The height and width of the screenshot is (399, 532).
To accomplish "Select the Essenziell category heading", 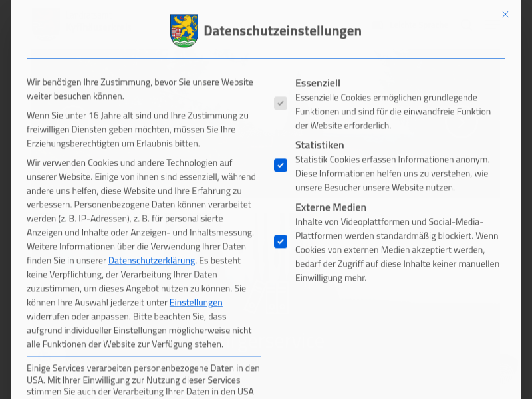I will coord(318,83).
